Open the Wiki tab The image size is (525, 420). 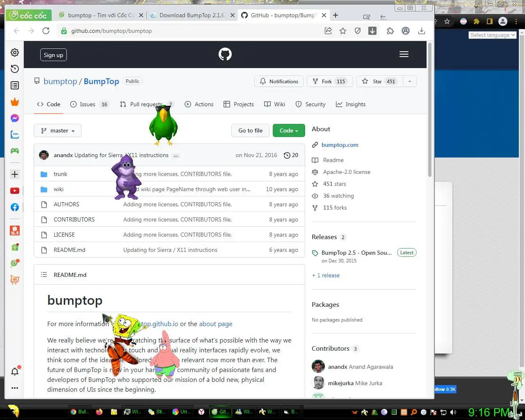pos(275,104)
